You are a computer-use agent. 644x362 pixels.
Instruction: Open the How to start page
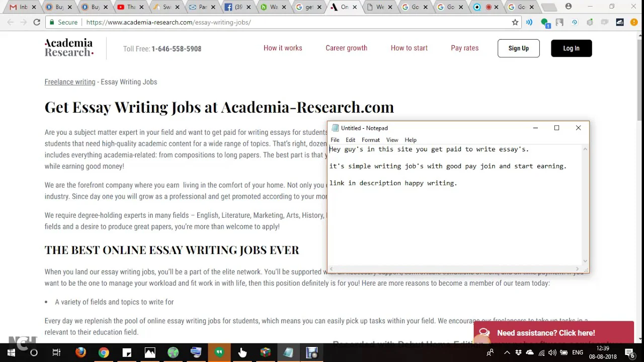pyautogui.click(x=409, y=48)
